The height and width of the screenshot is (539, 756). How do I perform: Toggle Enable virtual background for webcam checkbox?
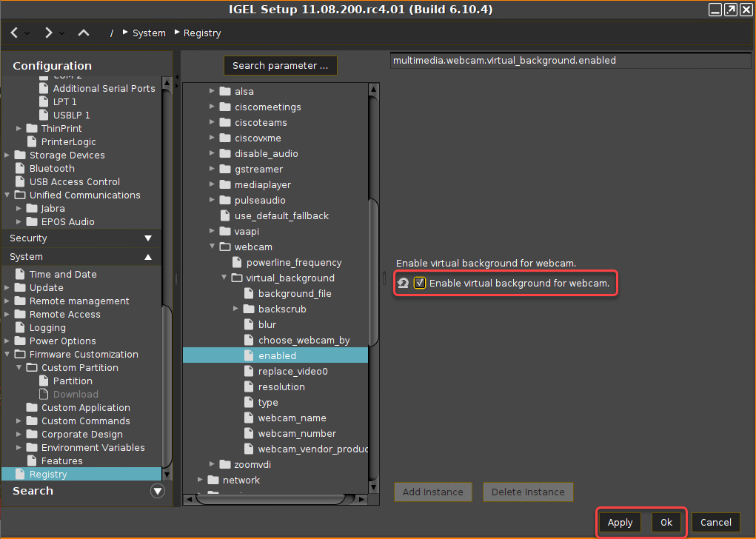(420, 284)
